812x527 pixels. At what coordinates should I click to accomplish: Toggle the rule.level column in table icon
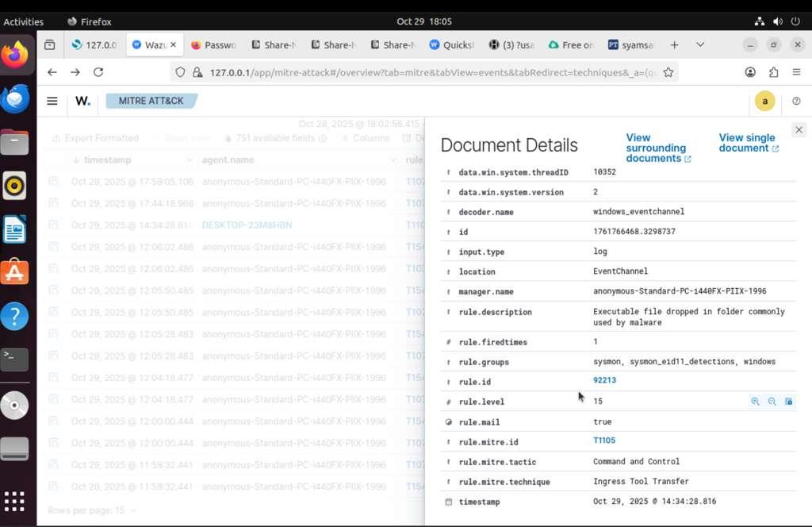click(788, 402)
